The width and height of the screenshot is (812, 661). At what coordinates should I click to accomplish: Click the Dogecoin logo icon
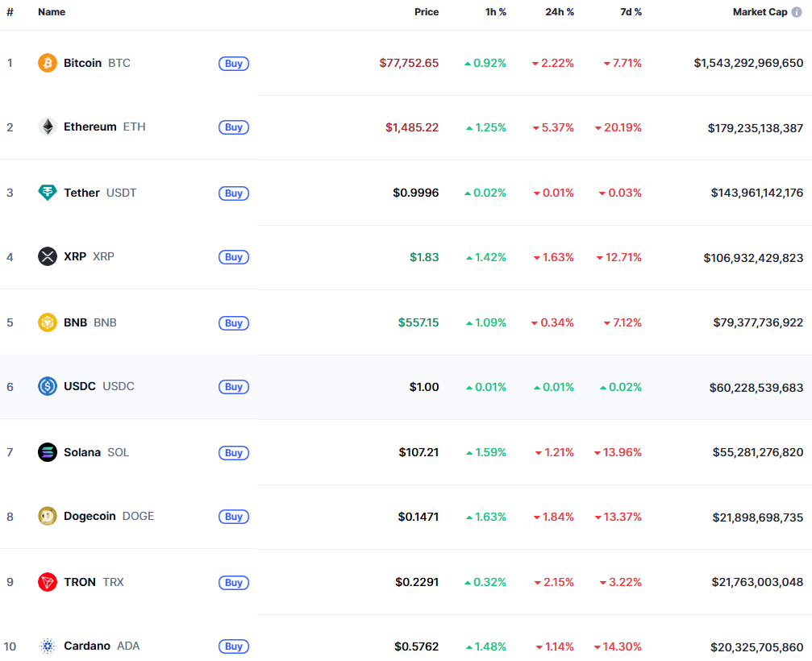point(48,516)
